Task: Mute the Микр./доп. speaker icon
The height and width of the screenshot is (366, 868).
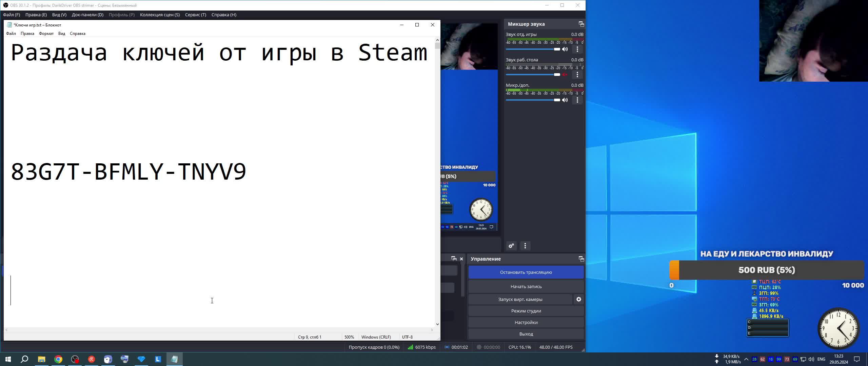Action: click(x=565, y=100)
